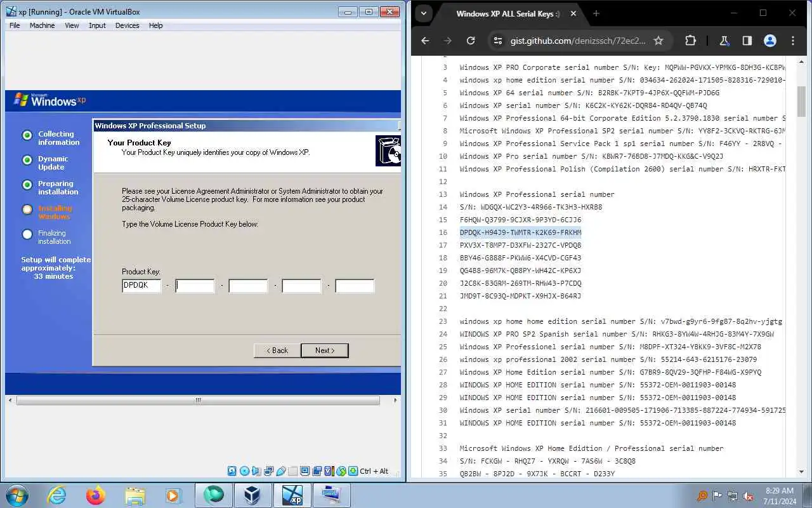Open Chrome extensions puzzle icon
Screen dimensions: 812x508
pyautogui.click(x=690, y=41)
